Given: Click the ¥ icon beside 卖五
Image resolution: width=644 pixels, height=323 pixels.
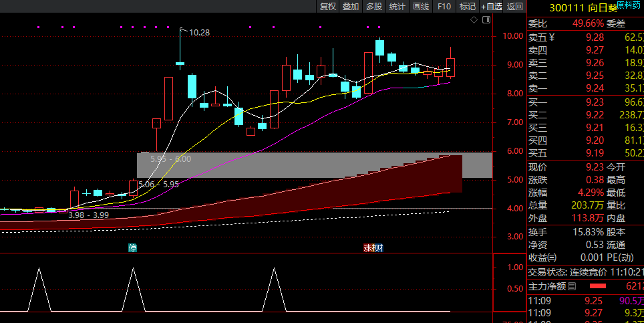Looking at the screenshot, I should (x=552, y=37).
